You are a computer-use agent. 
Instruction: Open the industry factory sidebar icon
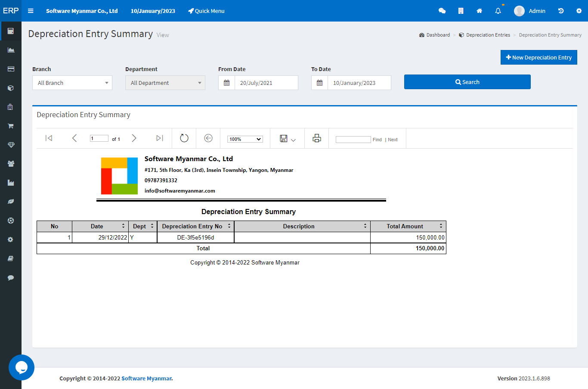11,183
